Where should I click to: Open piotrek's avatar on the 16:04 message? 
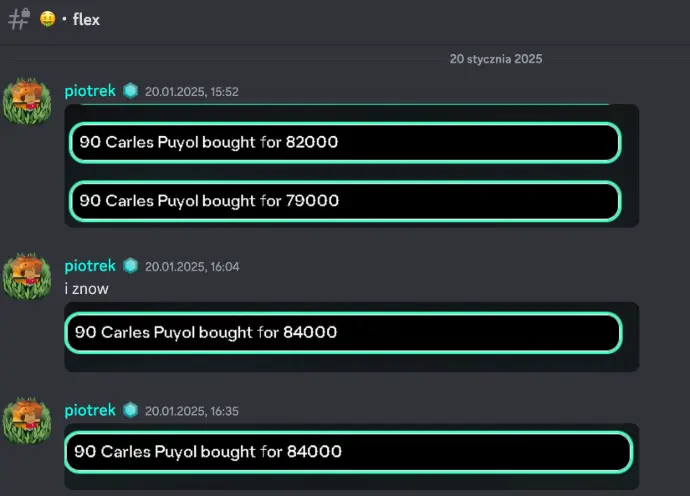27,276
